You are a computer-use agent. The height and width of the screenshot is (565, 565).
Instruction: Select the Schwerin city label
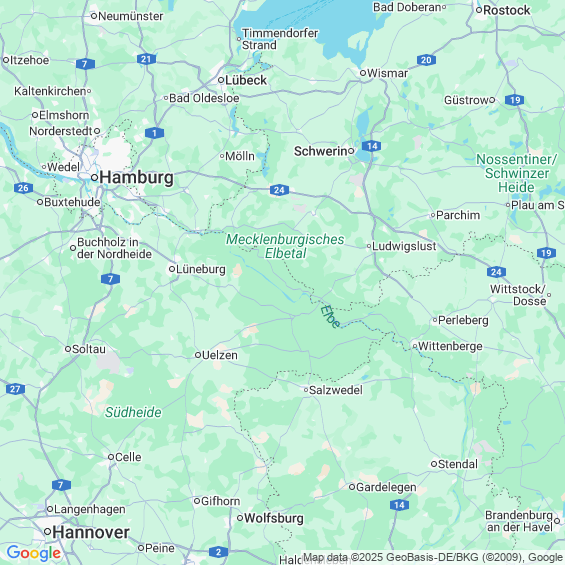(x=320, y=151)
